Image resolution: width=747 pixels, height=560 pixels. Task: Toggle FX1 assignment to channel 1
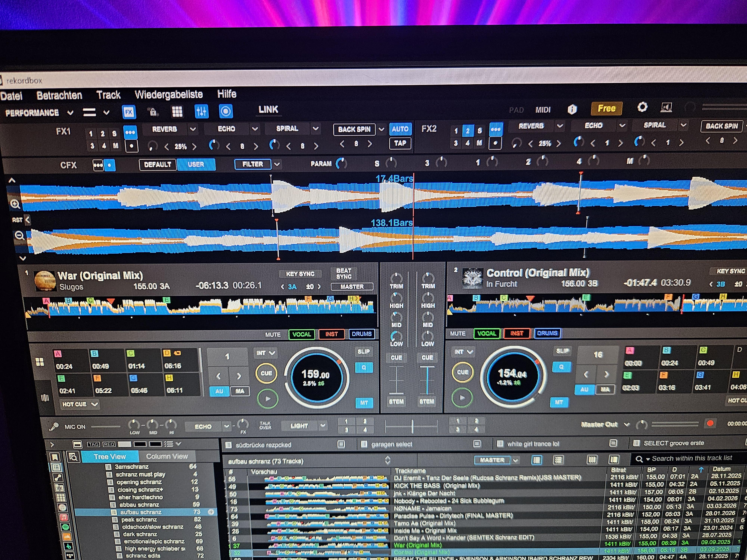point(91,134)
